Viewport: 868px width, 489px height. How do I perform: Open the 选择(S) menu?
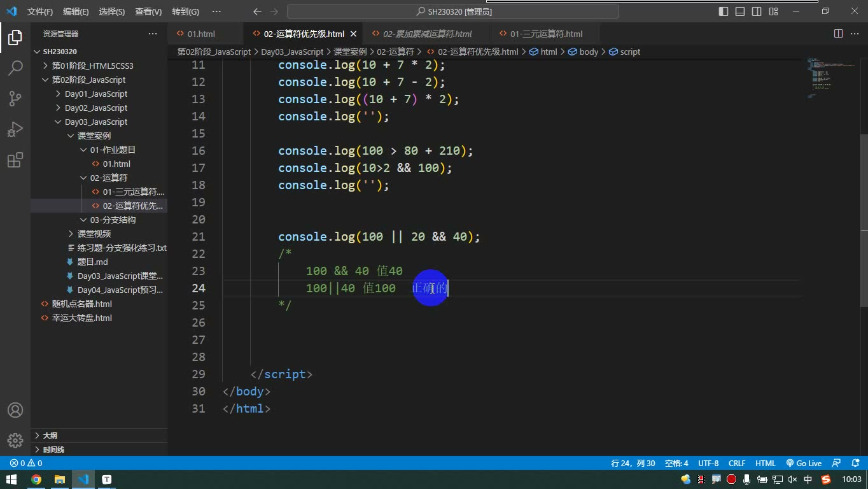click(x=112, y=11)
